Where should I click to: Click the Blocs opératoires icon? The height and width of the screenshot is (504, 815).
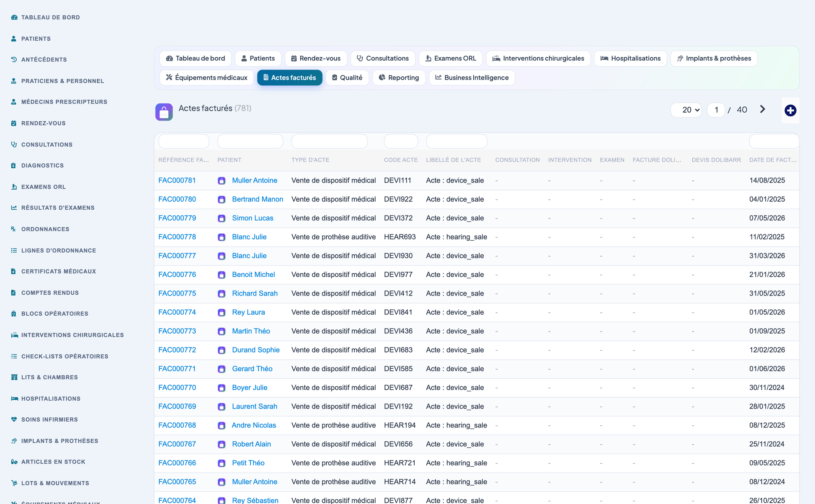click(x=13, y=314)
